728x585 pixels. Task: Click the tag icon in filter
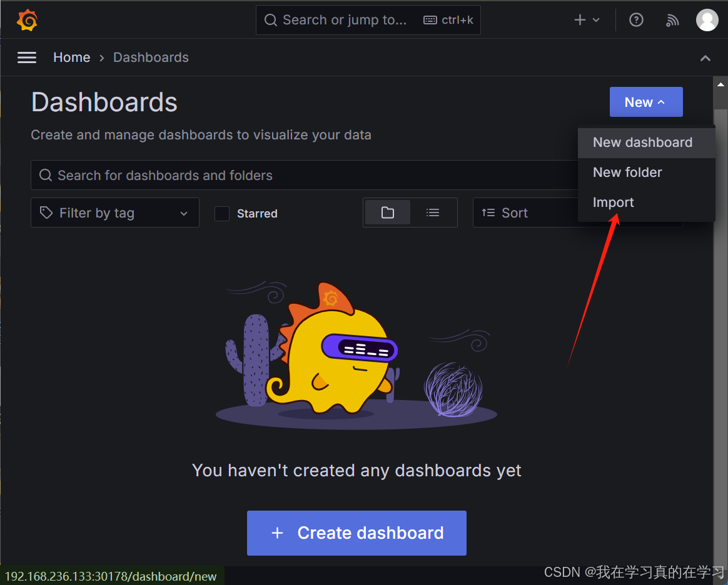[x=46, y=212]
